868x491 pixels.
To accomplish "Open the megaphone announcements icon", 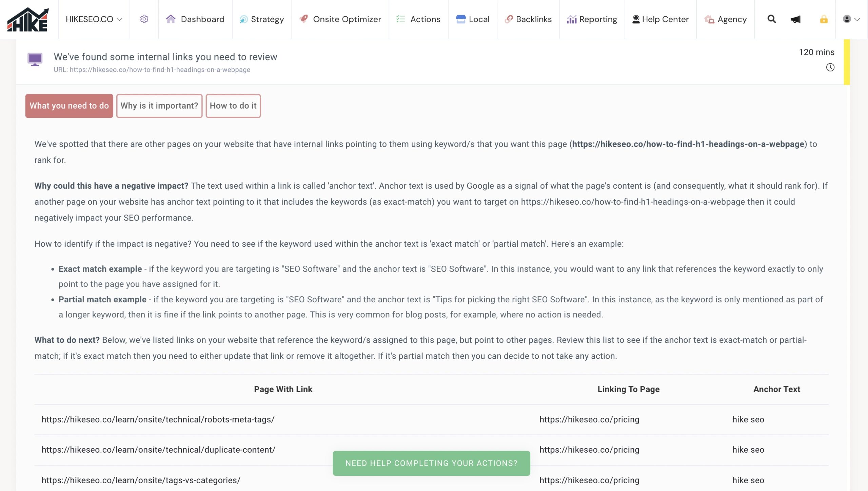I will pos(795,19).
